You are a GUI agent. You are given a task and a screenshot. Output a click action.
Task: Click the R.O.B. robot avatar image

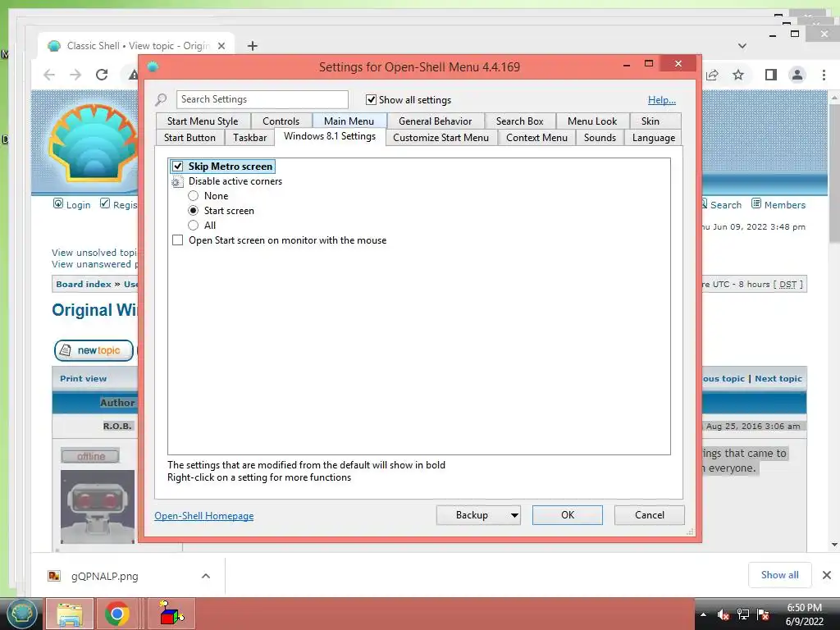tap(98, 507)
